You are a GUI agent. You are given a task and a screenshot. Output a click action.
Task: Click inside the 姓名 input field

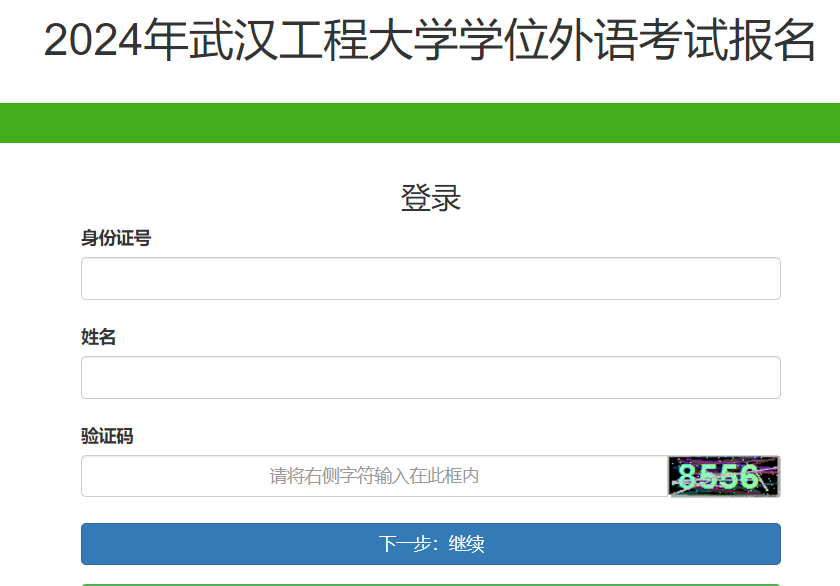(x=430, y=377)
